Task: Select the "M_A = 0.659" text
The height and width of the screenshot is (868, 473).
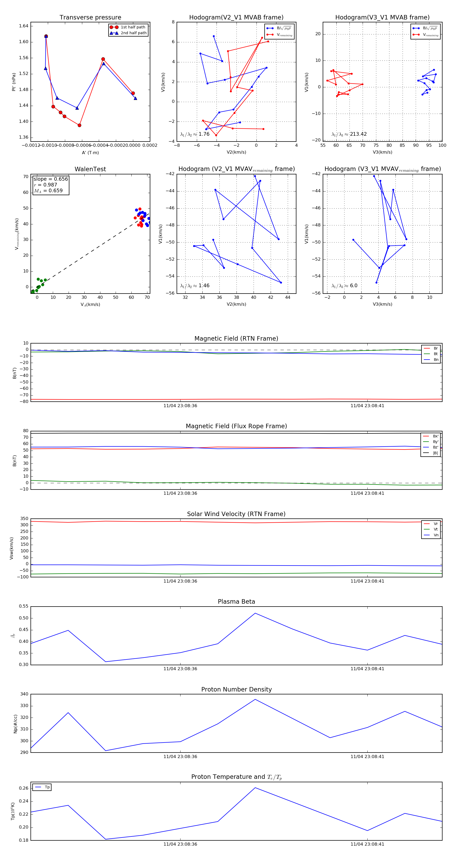Action: 48,191
